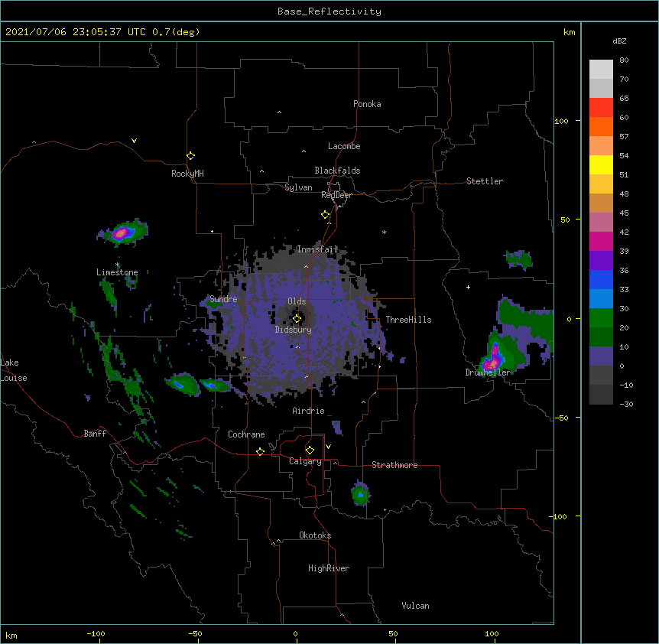The image size is (659, 644).
Task: Pick the magenta swatch in the dBZ legend
Action: [601, 241]
